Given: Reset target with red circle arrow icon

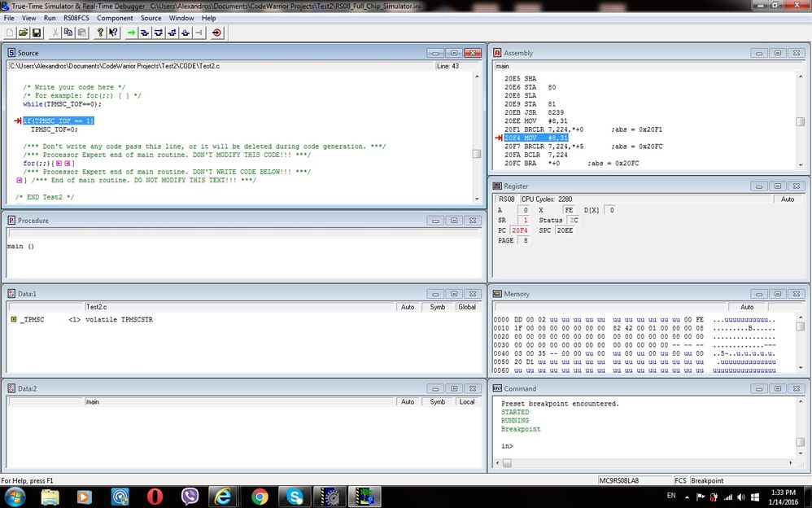Looking at the screenshot, I should click(x=217, y=33).
